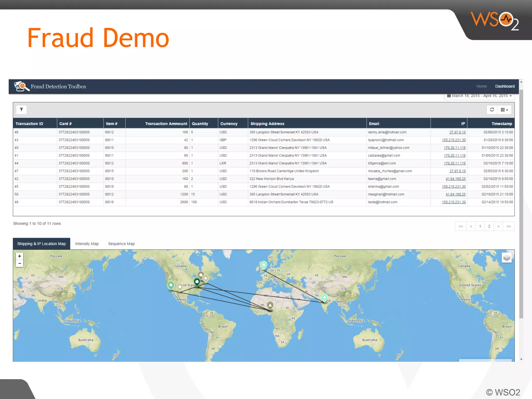Click the scrollbar up arrow
This screenshot has width=532, height=399.
[x=521, y=82]
